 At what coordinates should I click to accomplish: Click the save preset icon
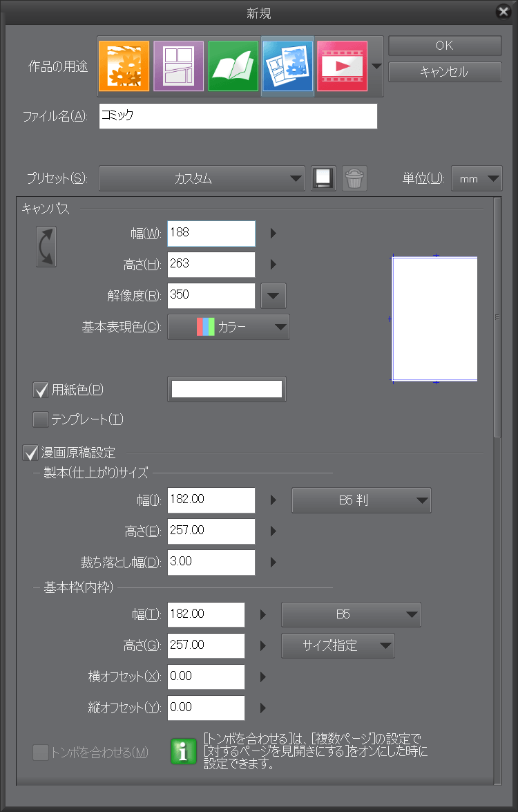click(323, 178)
